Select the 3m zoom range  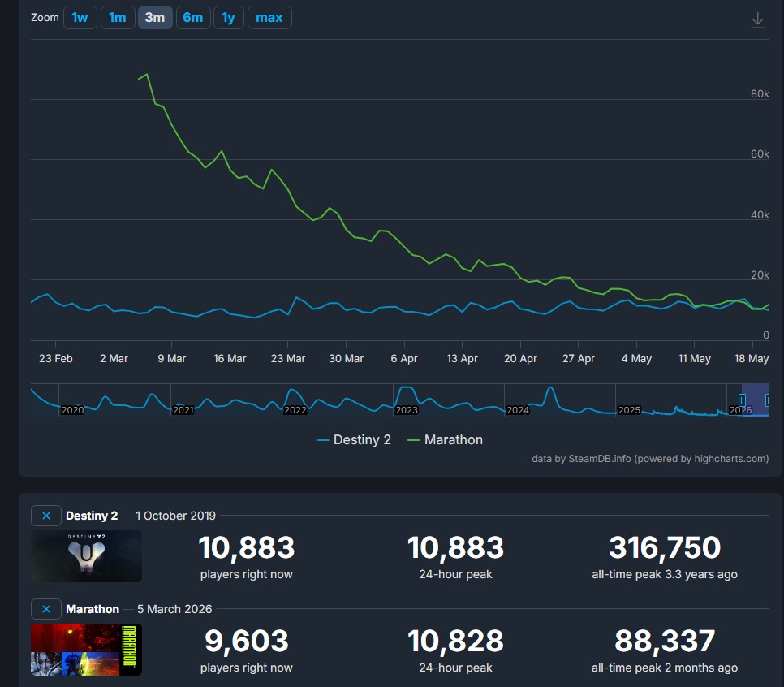(x=155, y=18)
